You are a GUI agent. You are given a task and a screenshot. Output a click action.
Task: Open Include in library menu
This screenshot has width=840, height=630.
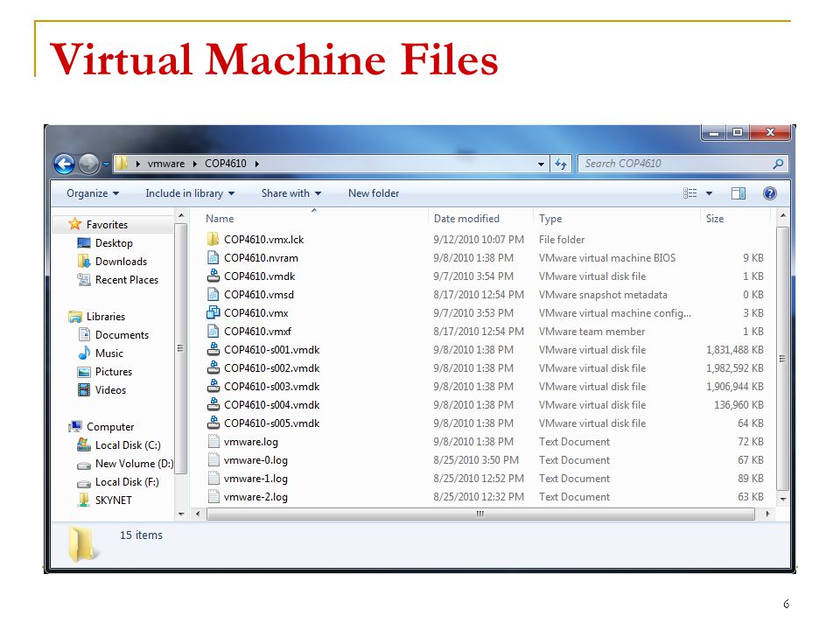point(190,193)
